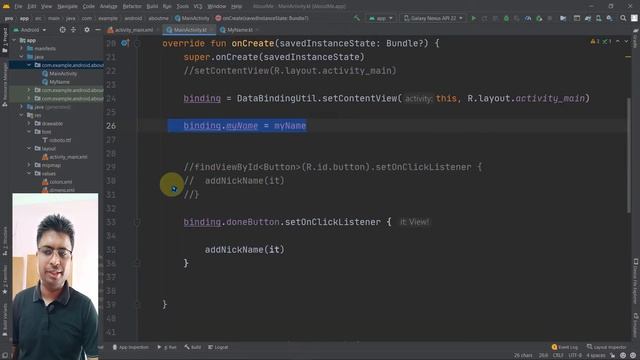Expand the manifests folder

22,48
